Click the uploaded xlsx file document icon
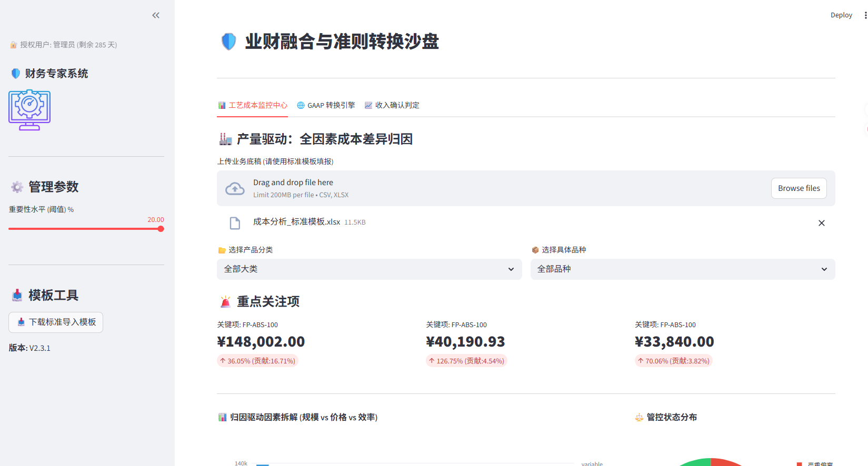 tap(235, 223)
